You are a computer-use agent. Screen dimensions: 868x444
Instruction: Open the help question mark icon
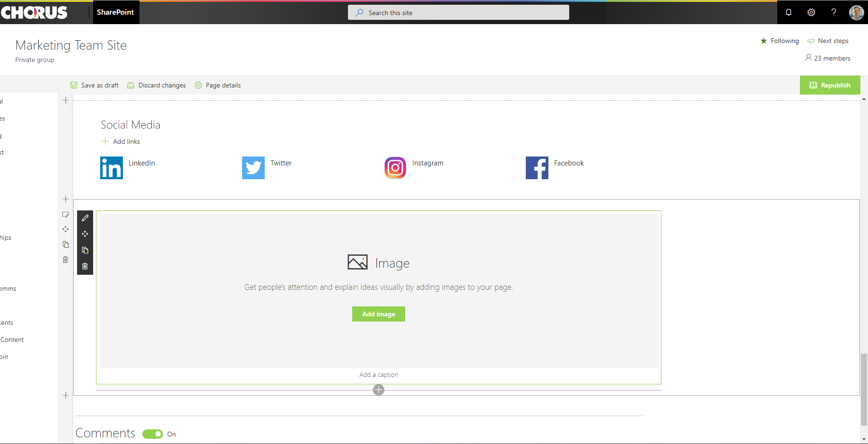click(x=833, y=12)
